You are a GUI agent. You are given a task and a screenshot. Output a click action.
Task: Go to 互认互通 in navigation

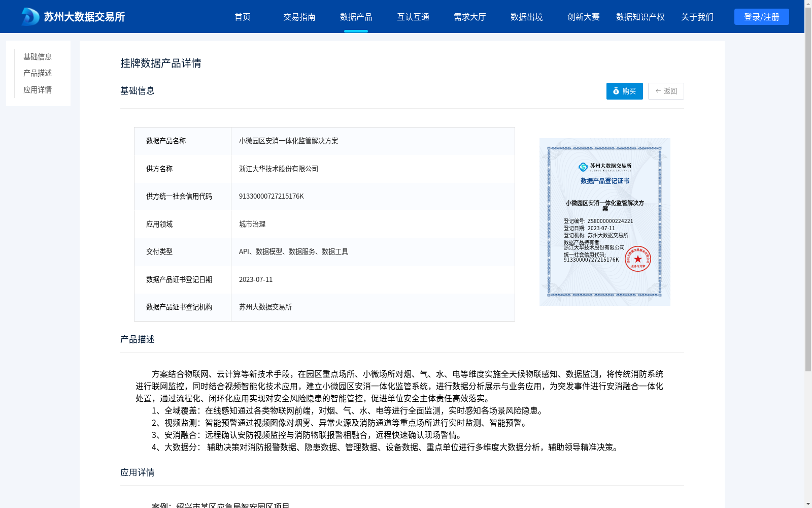click(413, 17)
